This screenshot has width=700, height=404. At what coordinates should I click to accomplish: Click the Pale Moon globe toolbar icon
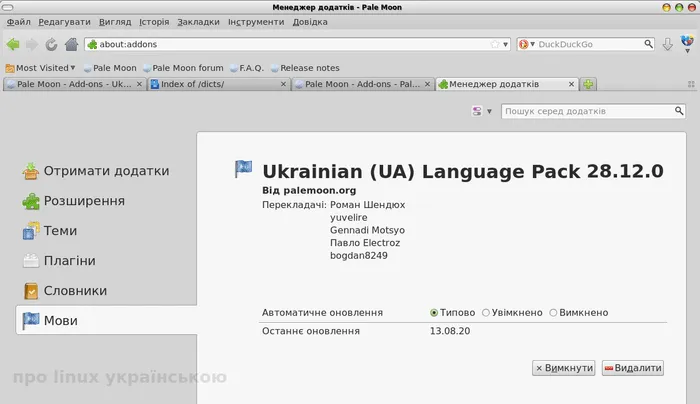tap(687, 41)
